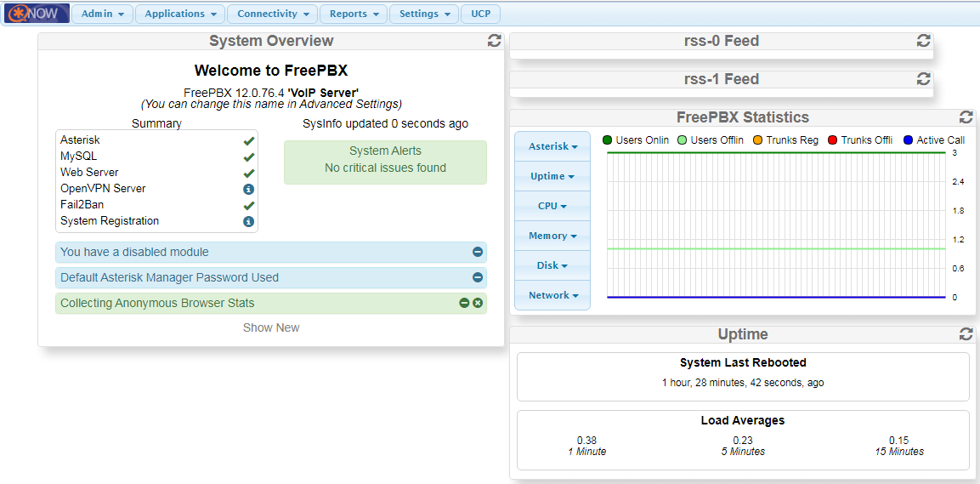Refresh the rss-0 Feed panel

(x=924, y=41)
